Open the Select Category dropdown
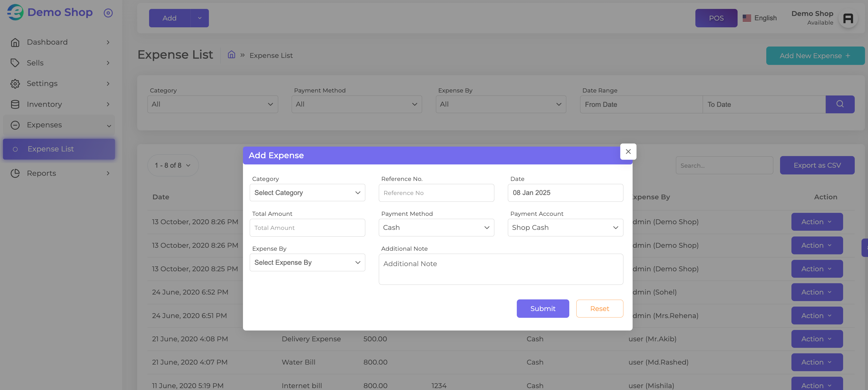The width and height of the screenshot is (868, 390). point(307,193)
